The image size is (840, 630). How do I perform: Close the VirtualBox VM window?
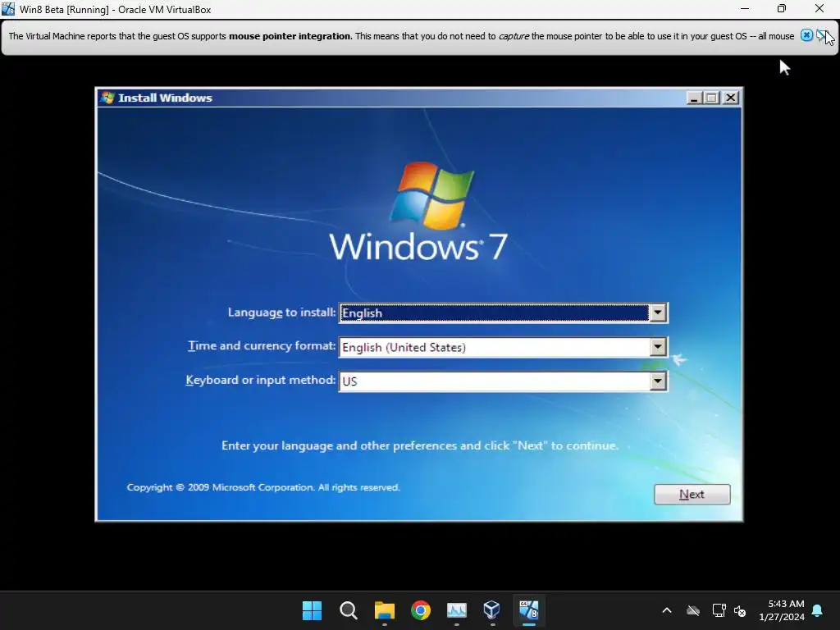(819, 8)
